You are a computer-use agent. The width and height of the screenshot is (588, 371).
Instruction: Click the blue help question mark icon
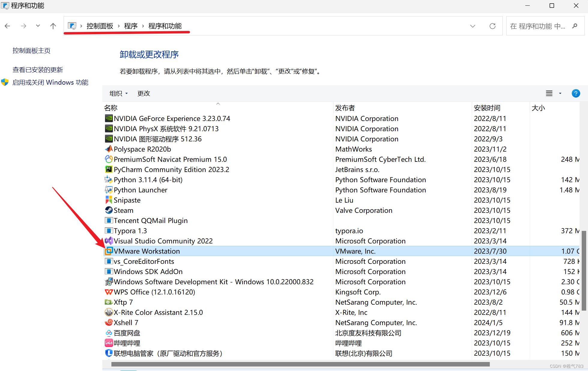click(x=575, y=93)
